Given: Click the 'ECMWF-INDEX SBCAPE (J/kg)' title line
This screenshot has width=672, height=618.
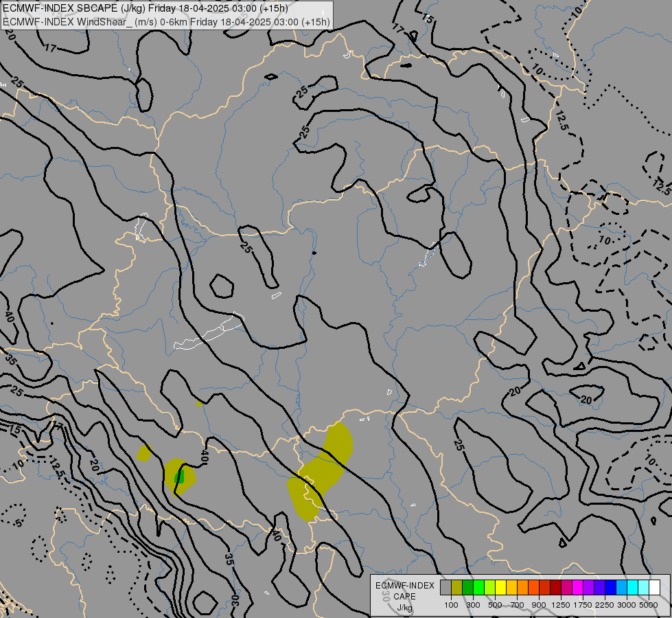Looking at the screenshot, I should (146, 8).
